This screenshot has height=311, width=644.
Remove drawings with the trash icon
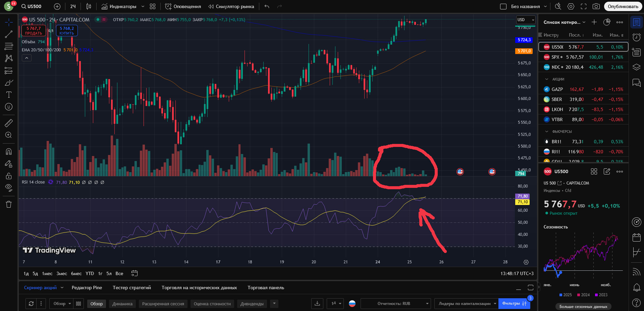9,204
